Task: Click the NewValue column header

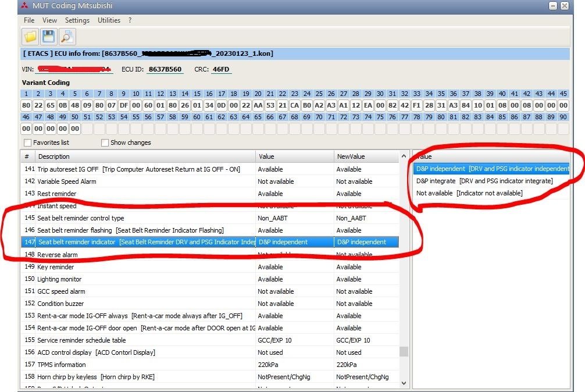Action: pyautogui.click(x=366, y=156)
